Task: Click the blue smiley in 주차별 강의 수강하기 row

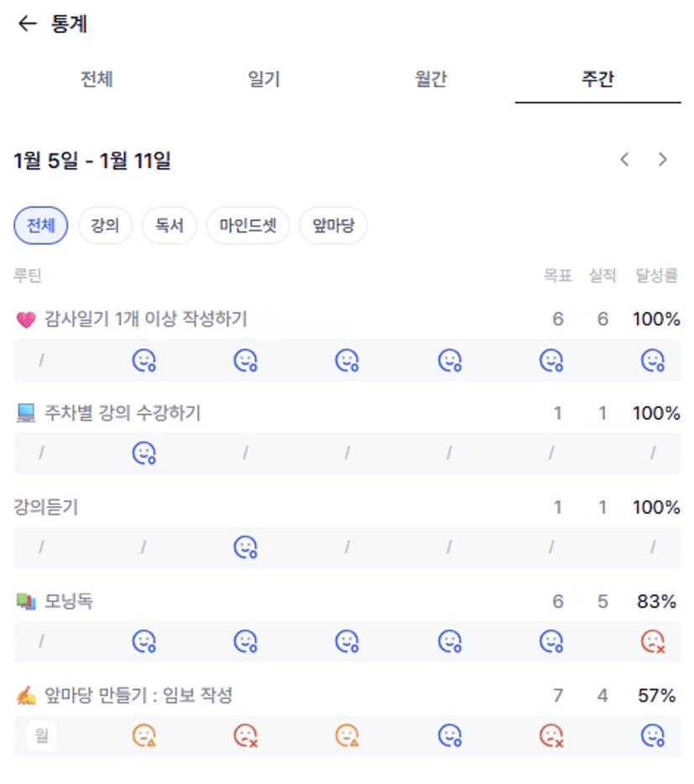Action: tap(144, 454)
